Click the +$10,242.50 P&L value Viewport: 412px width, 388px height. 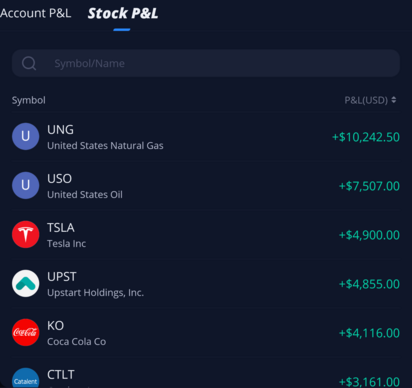pyautogui.click(x=366, y=137)
